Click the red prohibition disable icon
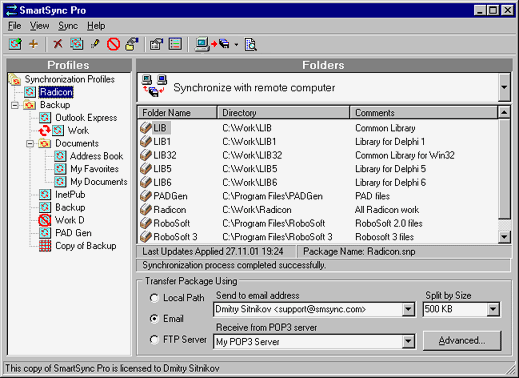The width and height of the screenshot is (519, 378). 113,44
